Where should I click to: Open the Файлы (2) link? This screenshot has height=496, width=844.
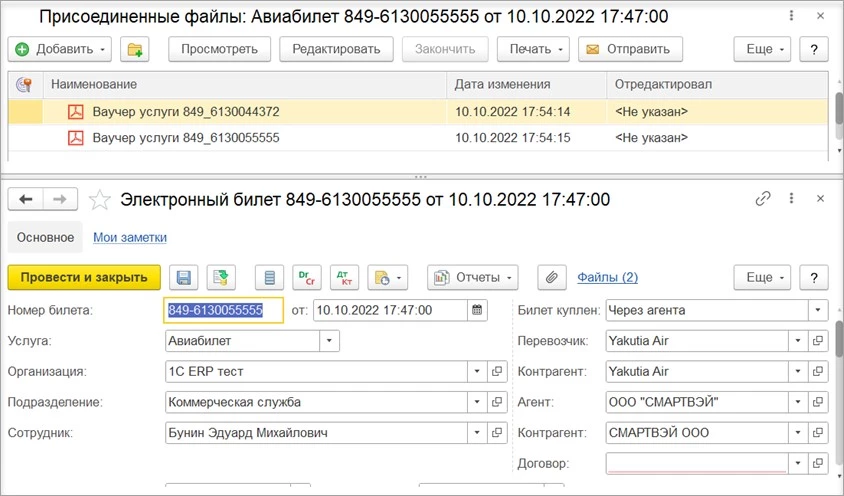[x=607, y=277]
